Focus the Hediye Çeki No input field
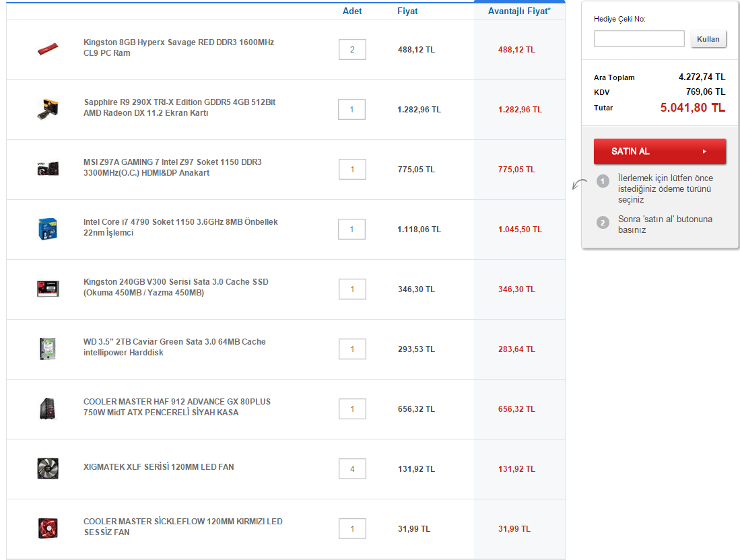Image resolution: width=740 pixels, height=560 pixels. click(638, 39)
